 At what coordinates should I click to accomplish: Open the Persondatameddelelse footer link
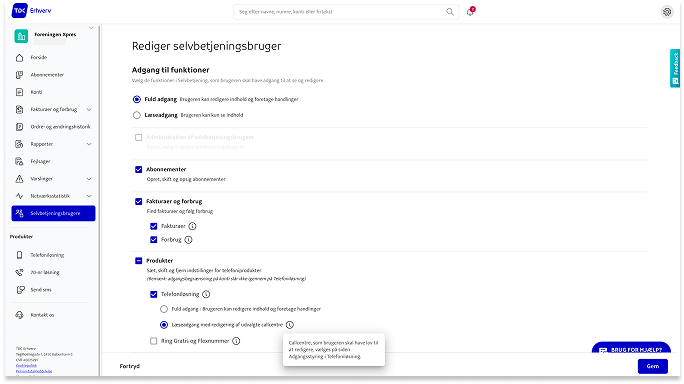click(34, 371)
